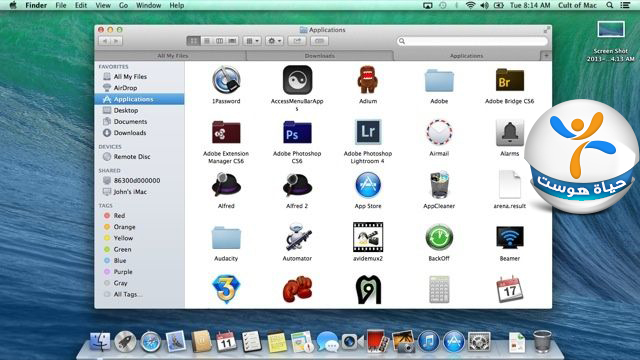
Task: Open the Go menu
Action: pyautogui.click(x=123, y=5)
